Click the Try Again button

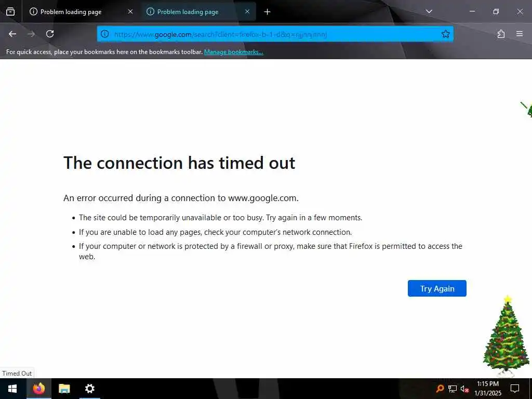coord(437,288)
